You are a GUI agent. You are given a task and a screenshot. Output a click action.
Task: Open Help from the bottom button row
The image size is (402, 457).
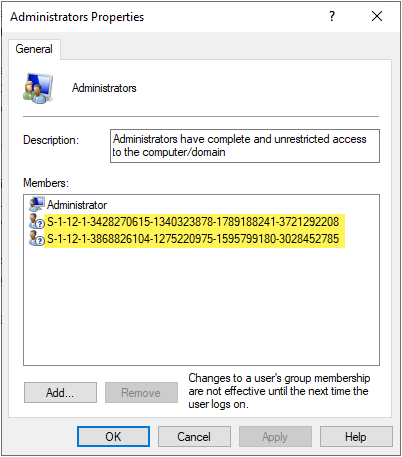tap(356, 437)
